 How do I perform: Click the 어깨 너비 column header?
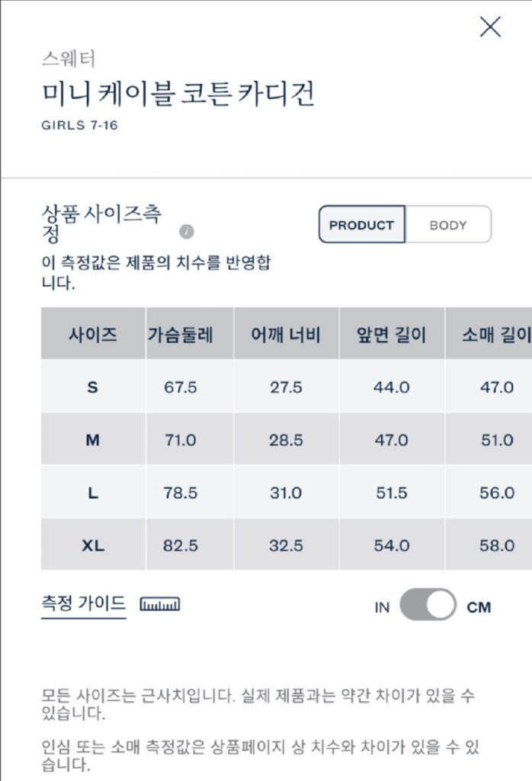coord(285,335)
